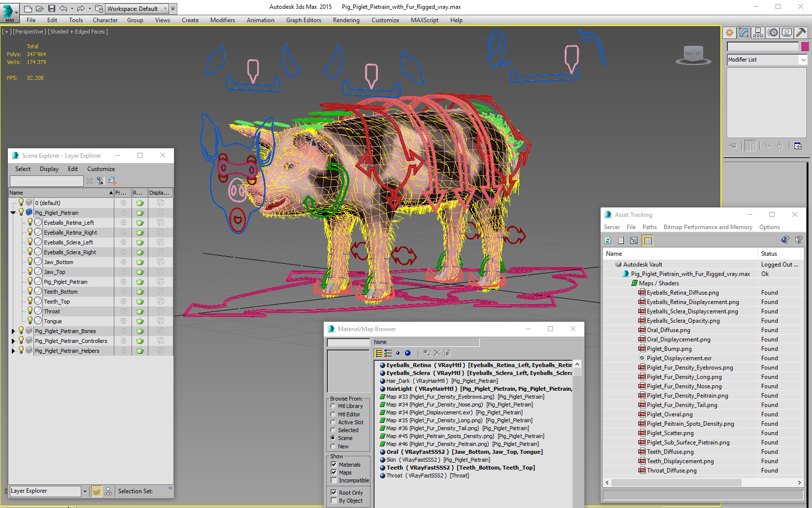Screen dimensions: 812x508
Task: Open the Modify command panel tab
Action: pyautogui.click(x=744, y=33)
